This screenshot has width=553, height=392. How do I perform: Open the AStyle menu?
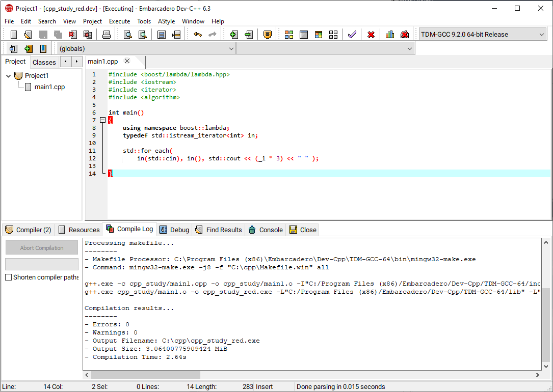pos(167,21)
